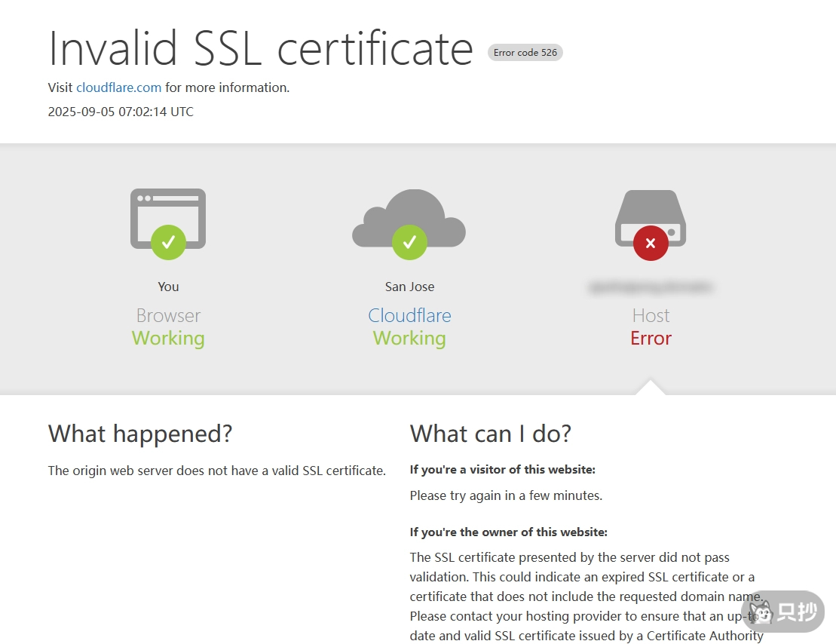Click the blurred hostname under the server icon
The width and height of the screenshot is (836, 644).
click(x=650, y=287)
